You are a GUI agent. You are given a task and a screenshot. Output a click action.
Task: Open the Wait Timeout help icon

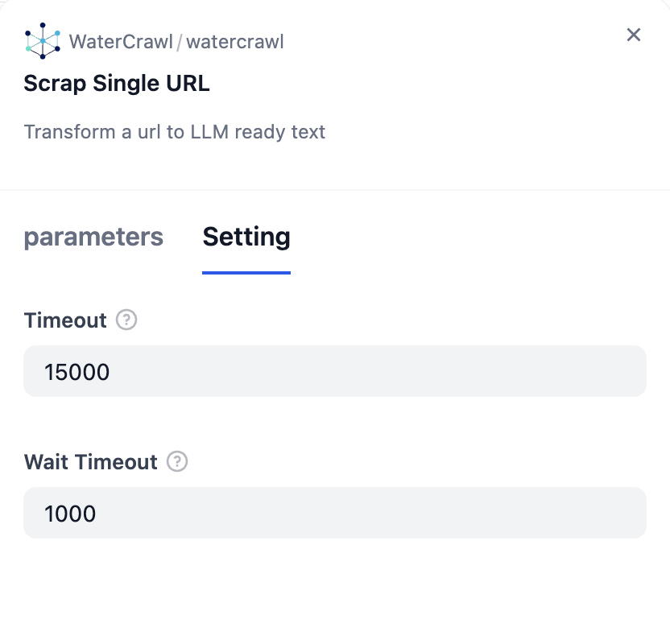tap(177, 462)
